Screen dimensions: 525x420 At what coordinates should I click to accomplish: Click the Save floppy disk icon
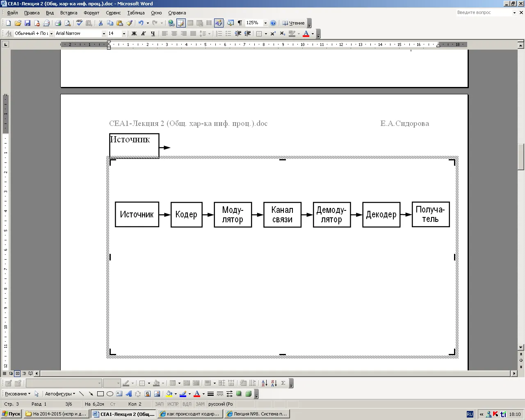click(x=27, y=23)
